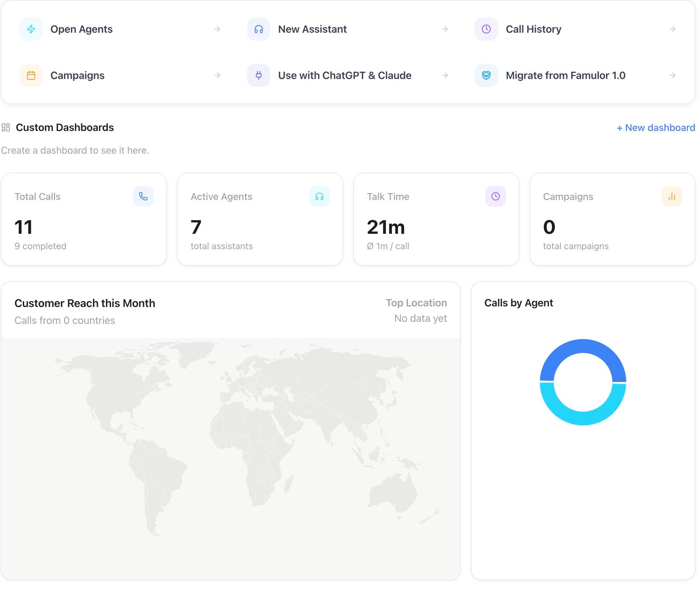The width and height of the screenshot is (700, 594).
Task: Click the grid icon beside Custom Dashboards
Action: coord(6,127)
